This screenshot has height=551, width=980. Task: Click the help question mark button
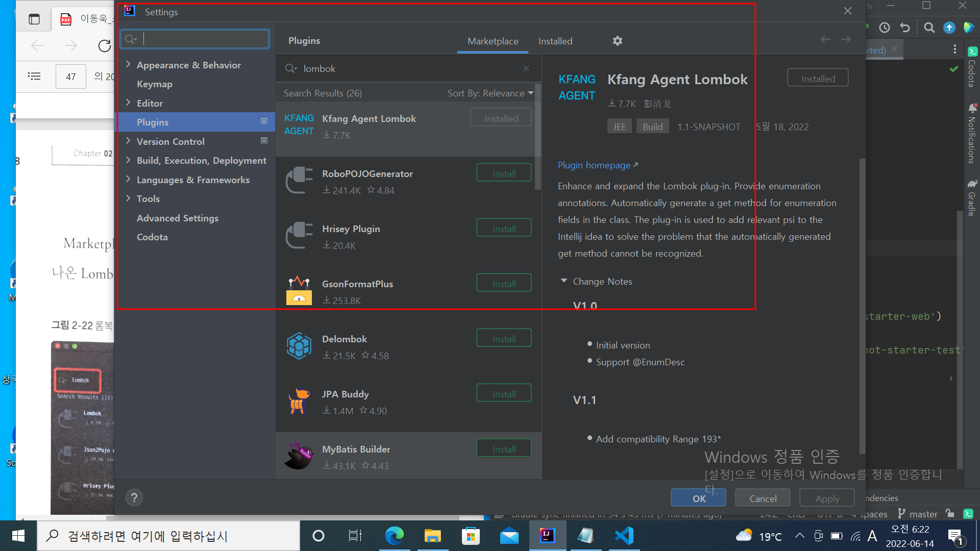point(134,497)
